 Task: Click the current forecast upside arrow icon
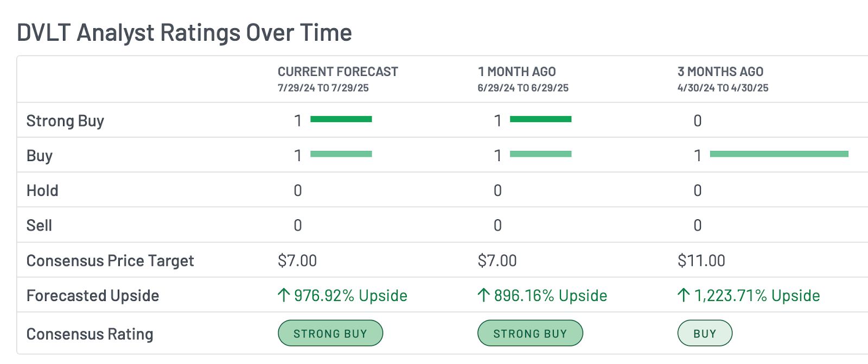coord(284,295)
